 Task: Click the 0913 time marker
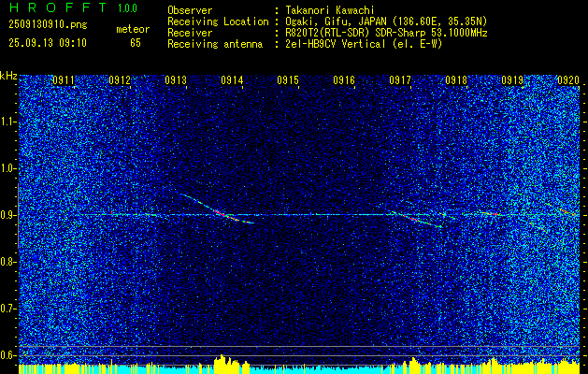coord(176,80)
